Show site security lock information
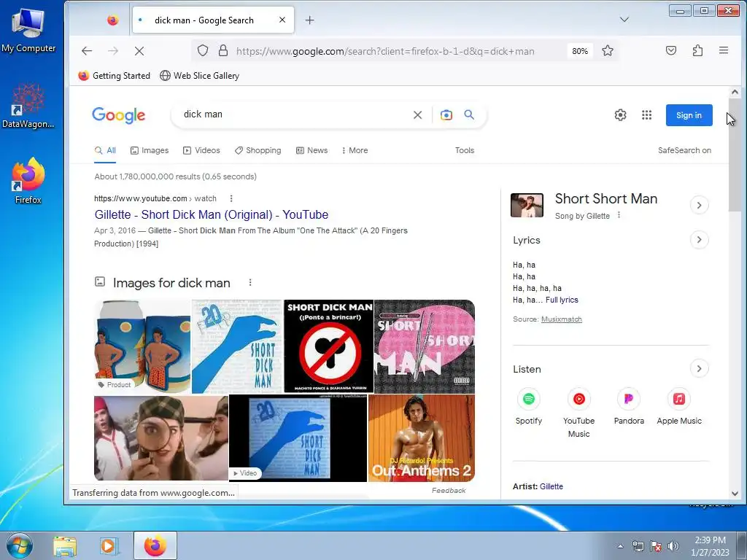 tap(223, 51)
